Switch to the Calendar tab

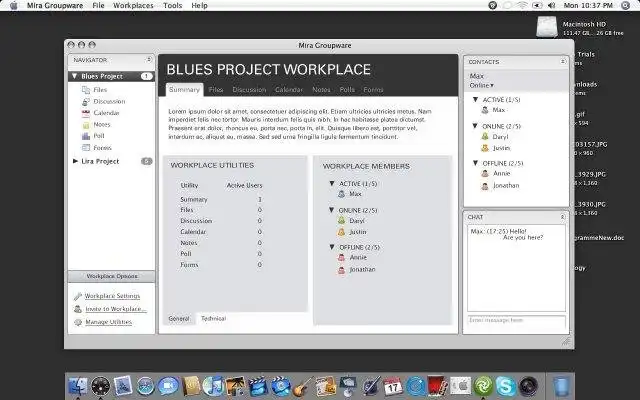pyautogui.click(x=289, y=90)
